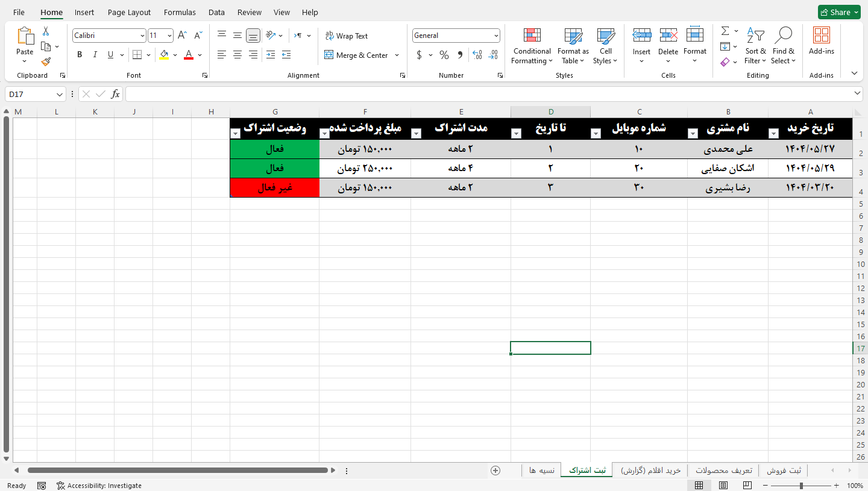
Task: Click the Orientation text angle icon
Action: tap(271, 36)
